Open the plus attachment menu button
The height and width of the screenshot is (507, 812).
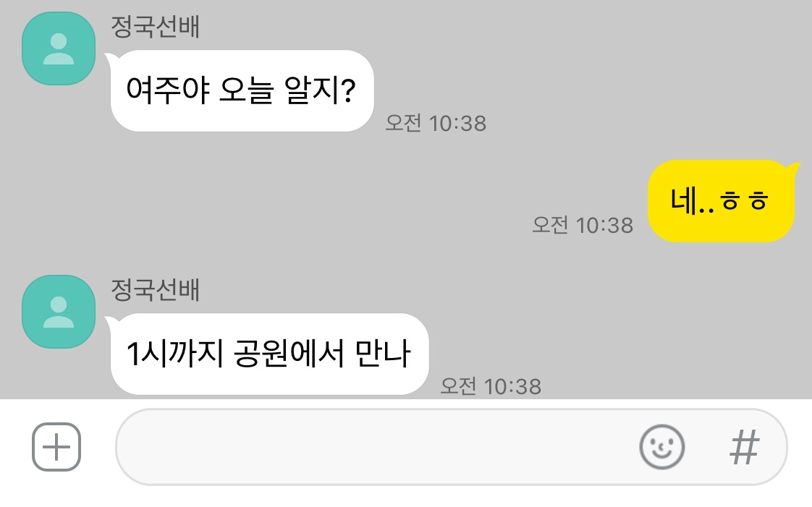click(56, 447)
